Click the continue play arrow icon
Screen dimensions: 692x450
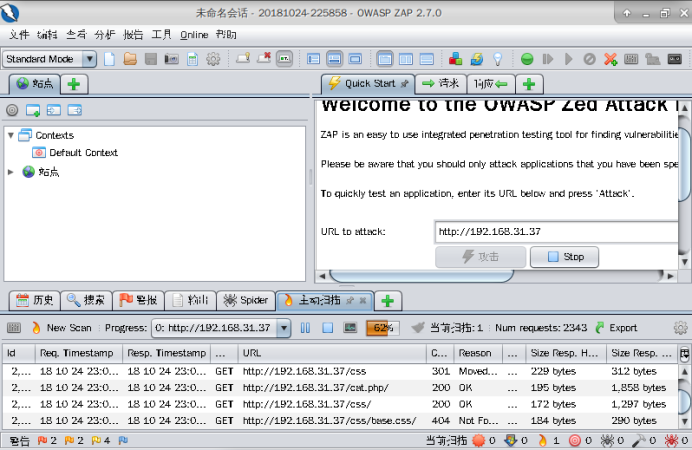pyautogui.click(x=568, y=59)
